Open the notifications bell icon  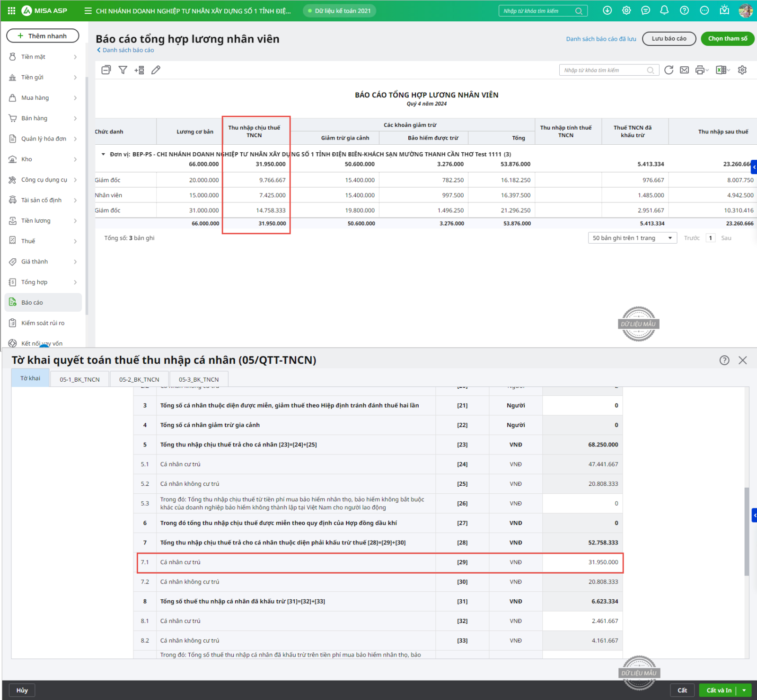pos(664,10)
